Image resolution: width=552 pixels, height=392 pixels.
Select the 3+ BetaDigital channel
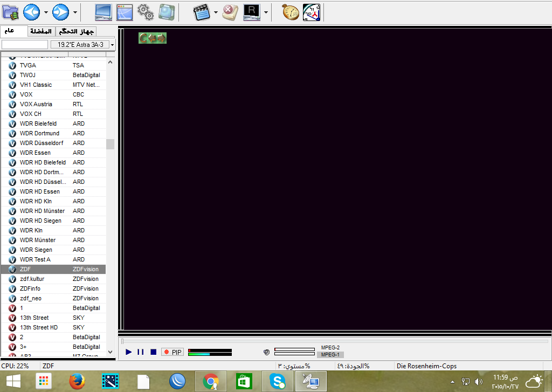coord(53,347)
